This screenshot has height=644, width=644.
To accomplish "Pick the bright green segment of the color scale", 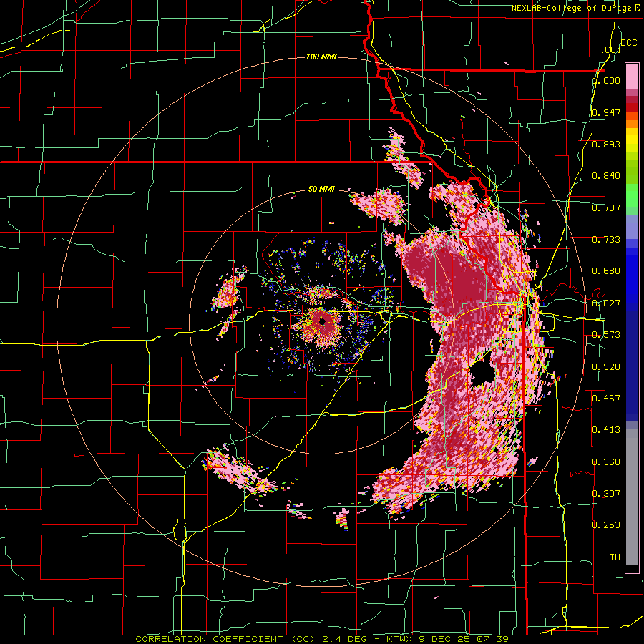I will click(x=632, y=195).
